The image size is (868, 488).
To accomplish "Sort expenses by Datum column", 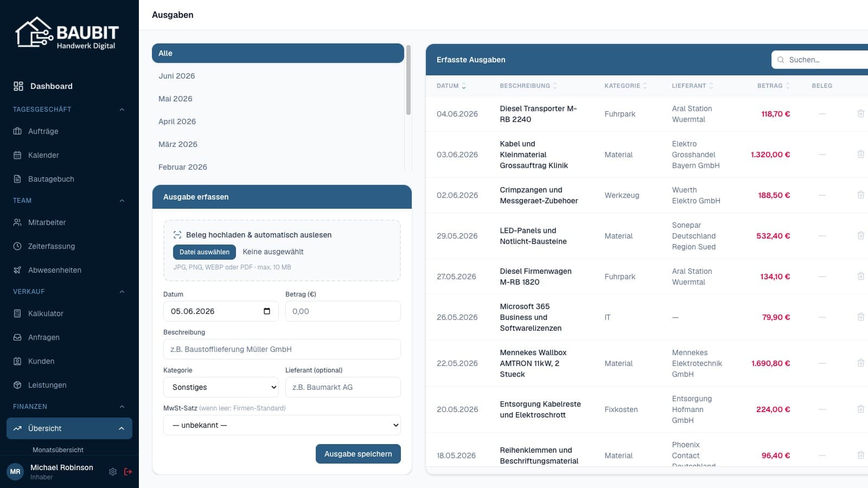I will (451, 86).
